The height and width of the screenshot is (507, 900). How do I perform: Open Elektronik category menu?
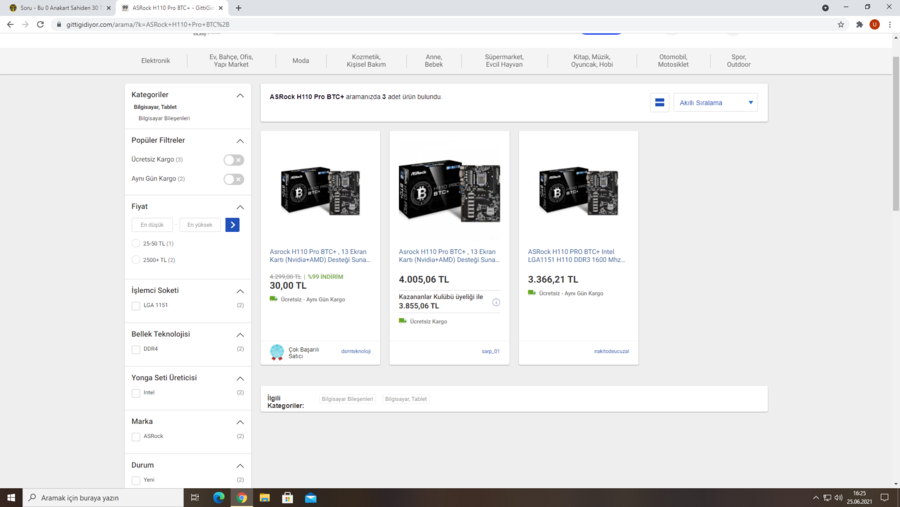click(156, 61)
